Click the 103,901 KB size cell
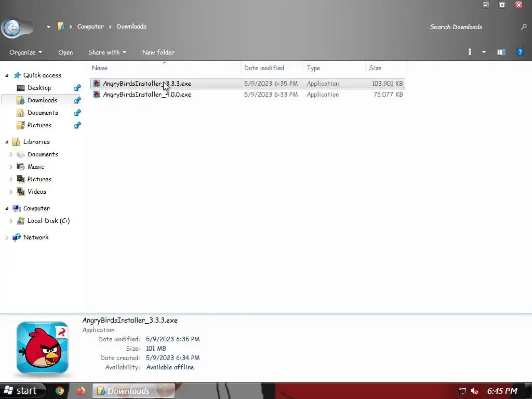Screen dimensions: 532x399 pyautogui.click(x=387, y=84)
